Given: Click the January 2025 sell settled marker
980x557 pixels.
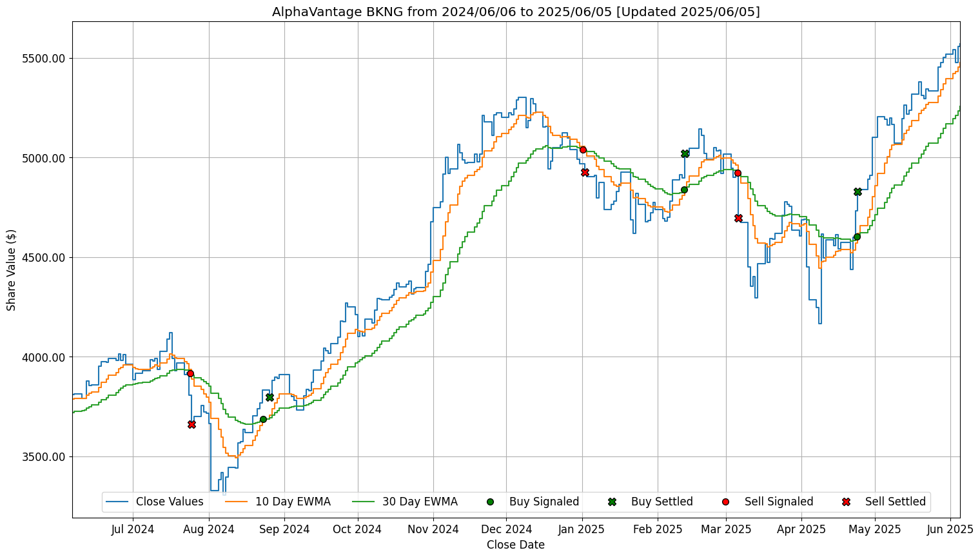Looking at the screenshot, I should click(585, 172).
